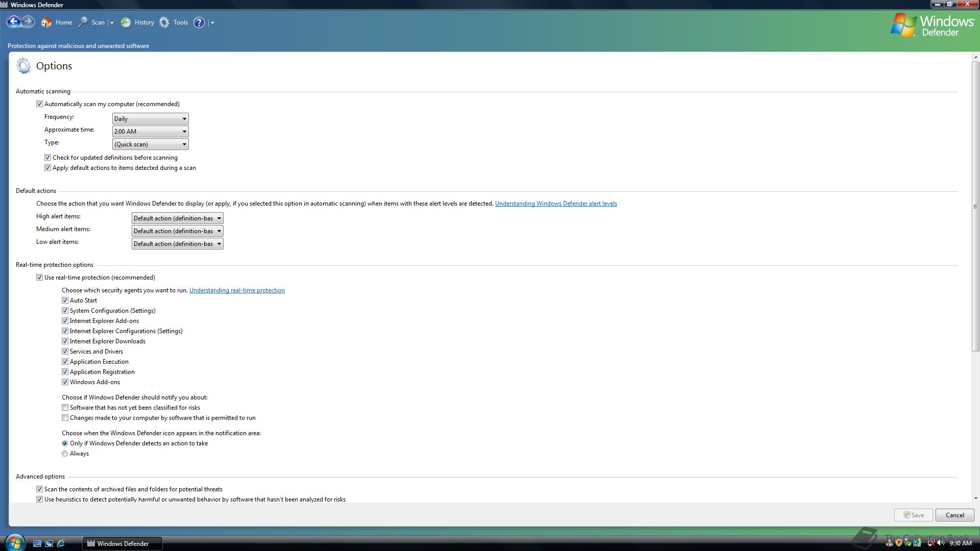
Task: Click the Save button
Action: pos(913,515)
